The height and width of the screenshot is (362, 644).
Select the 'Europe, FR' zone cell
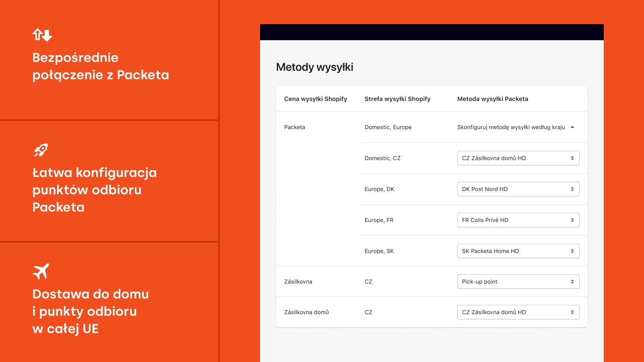point(379,220)
